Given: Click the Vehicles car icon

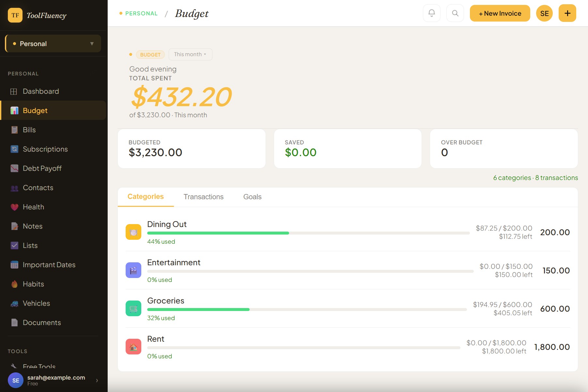Looking at the screenshot, I should pyautogui.click(x=14, y=303).
